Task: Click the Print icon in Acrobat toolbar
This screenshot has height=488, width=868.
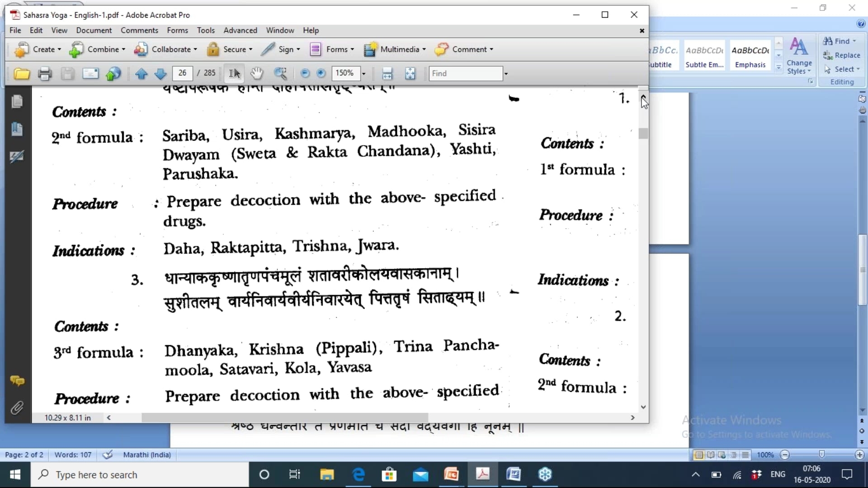Action: click(44, 74)
